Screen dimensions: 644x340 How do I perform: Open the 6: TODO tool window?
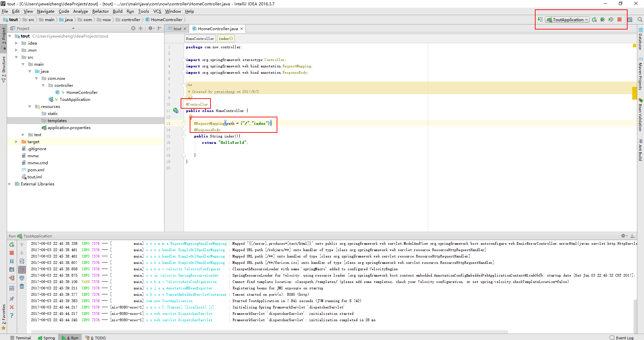[95, 338]
